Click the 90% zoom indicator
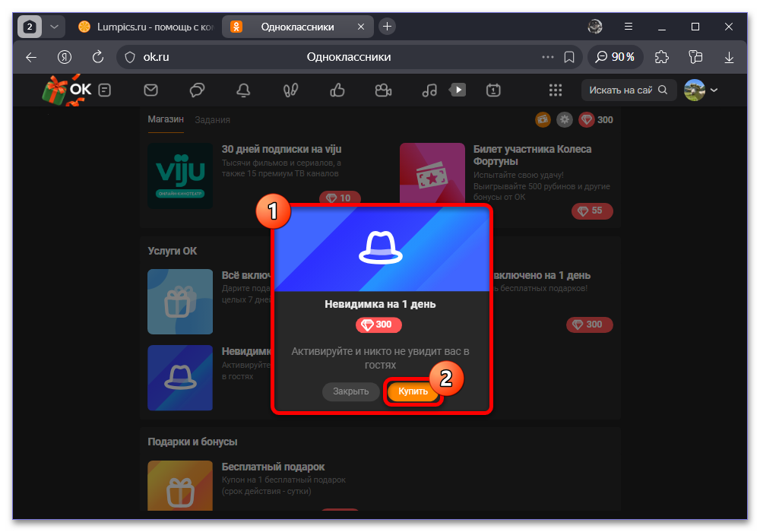The width and height of the screenshot is (760, 532). 615,57
